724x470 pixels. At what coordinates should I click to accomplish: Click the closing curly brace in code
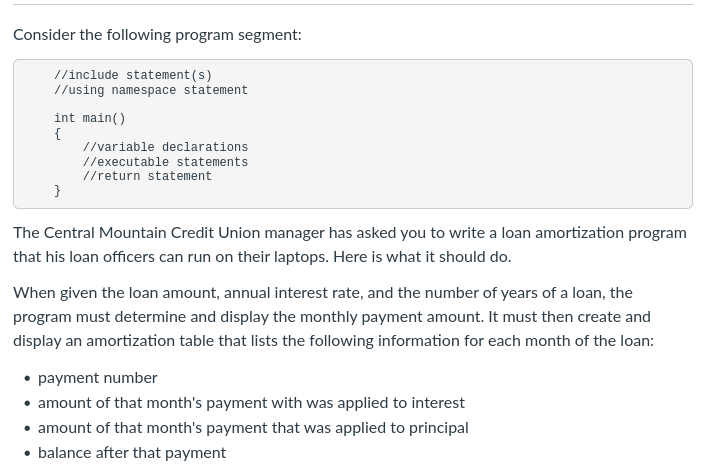tap(57, 190)
